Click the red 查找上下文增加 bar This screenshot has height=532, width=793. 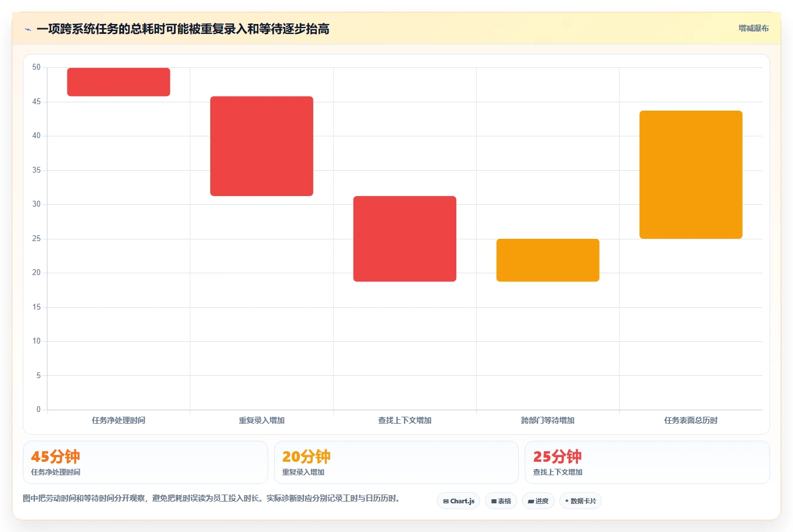coord(405,239)
